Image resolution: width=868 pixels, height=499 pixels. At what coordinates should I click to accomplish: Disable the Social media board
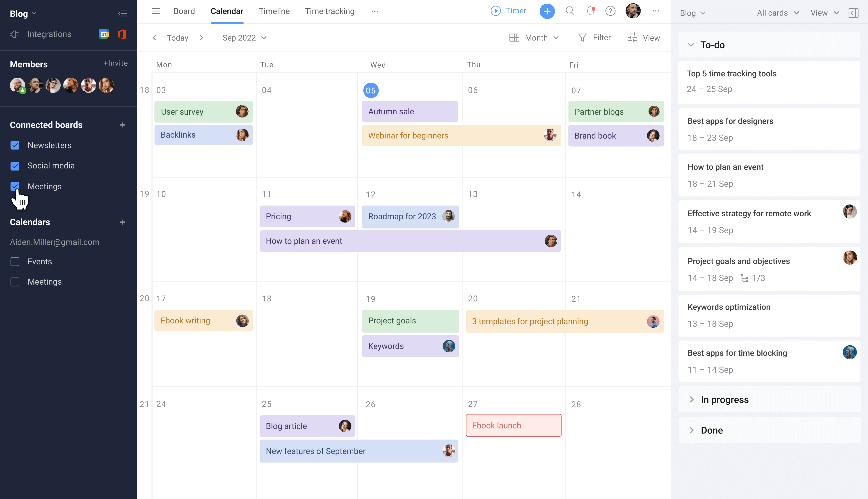15,166
